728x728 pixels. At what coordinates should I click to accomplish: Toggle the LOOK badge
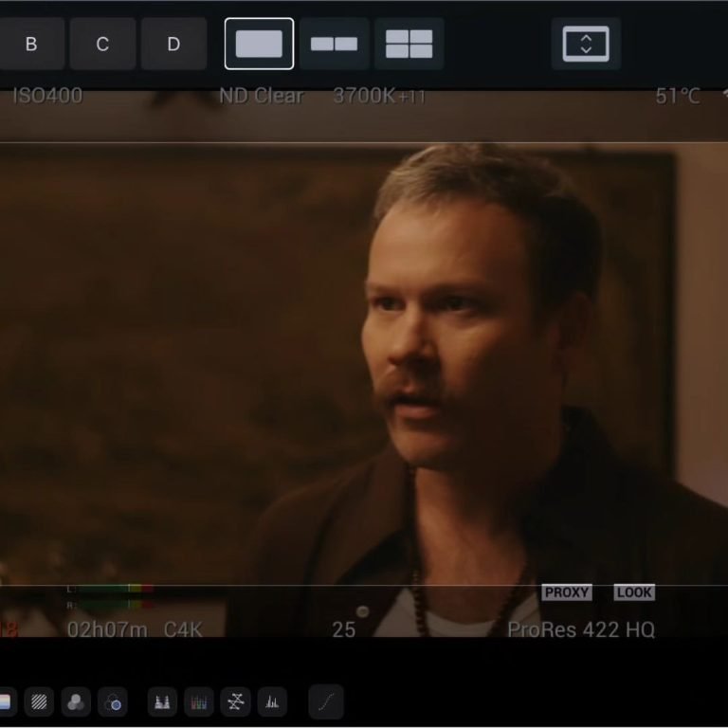633,592
